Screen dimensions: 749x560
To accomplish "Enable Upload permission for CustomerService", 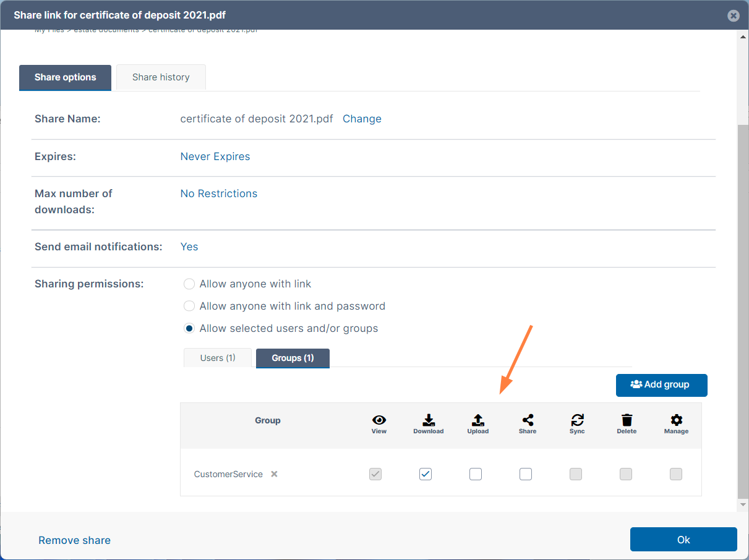I will tap(476, 474).
